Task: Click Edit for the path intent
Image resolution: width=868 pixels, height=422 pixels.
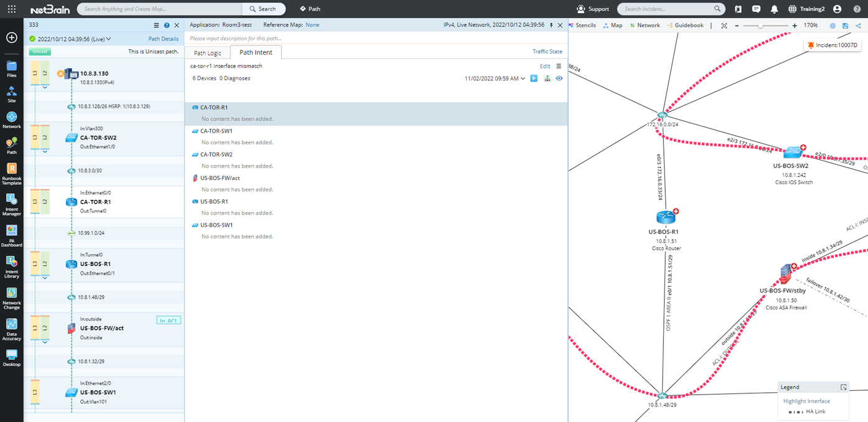Action: pos(544,66)
